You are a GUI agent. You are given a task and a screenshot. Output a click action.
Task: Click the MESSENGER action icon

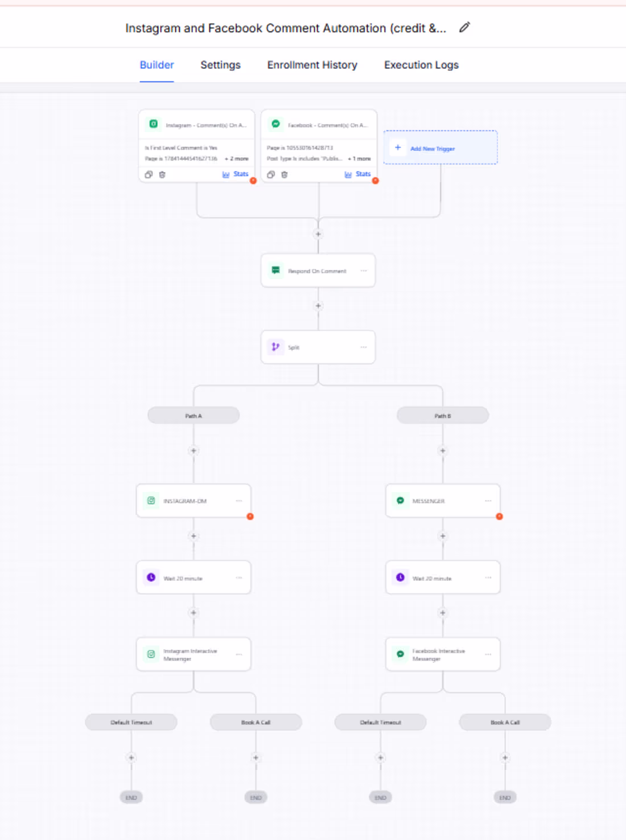click(401, 501)
